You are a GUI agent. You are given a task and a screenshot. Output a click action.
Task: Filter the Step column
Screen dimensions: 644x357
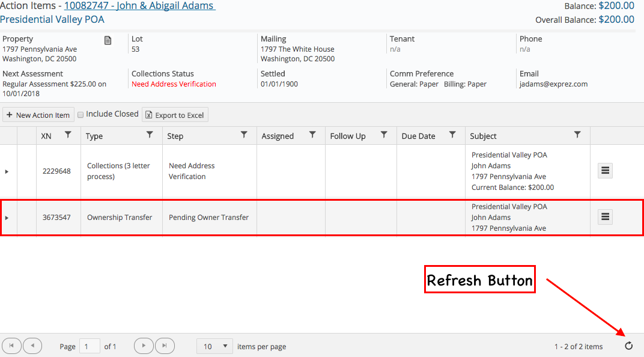(243, 135)
